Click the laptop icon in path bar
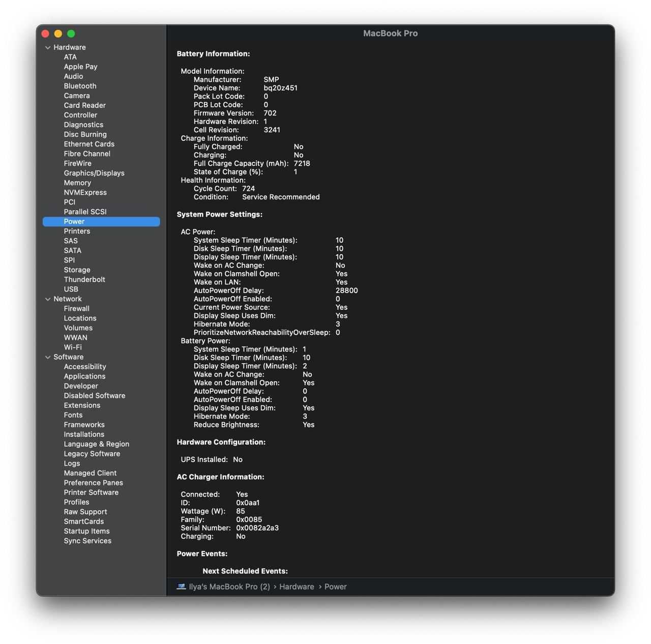 tap(181, 587)
